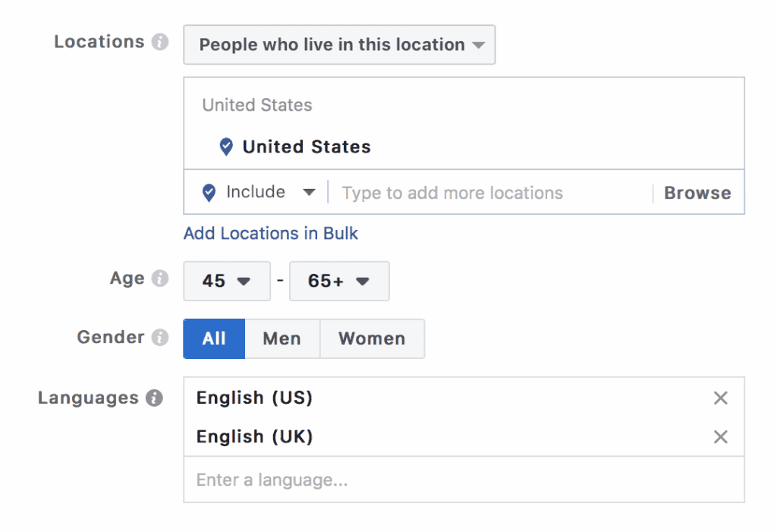Image resolution: width=777 pixels, height=532 pixels.
Task: Open the minimum age dropdown showing 45
Action: click(226, 281)
